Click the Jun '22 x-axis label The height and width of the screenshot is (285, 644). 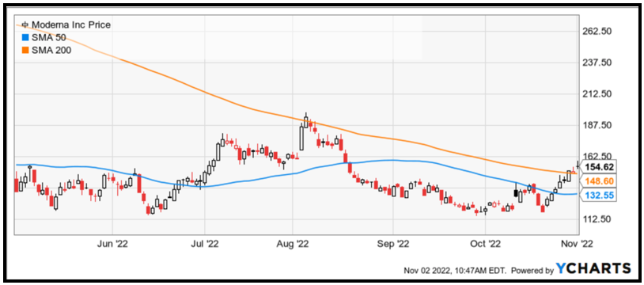[x=112, y=245]
